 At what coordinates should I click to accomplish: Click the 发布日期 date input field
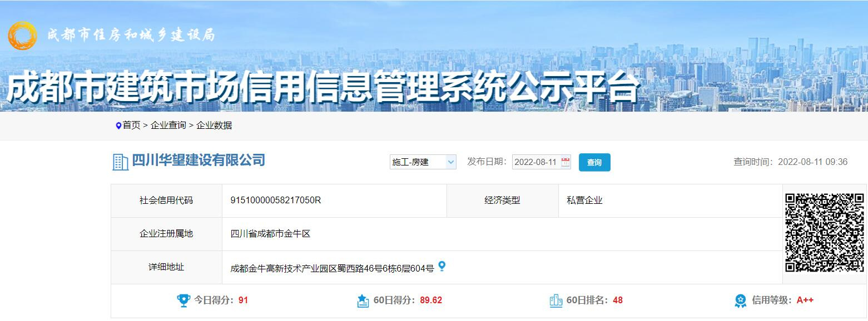535,162
